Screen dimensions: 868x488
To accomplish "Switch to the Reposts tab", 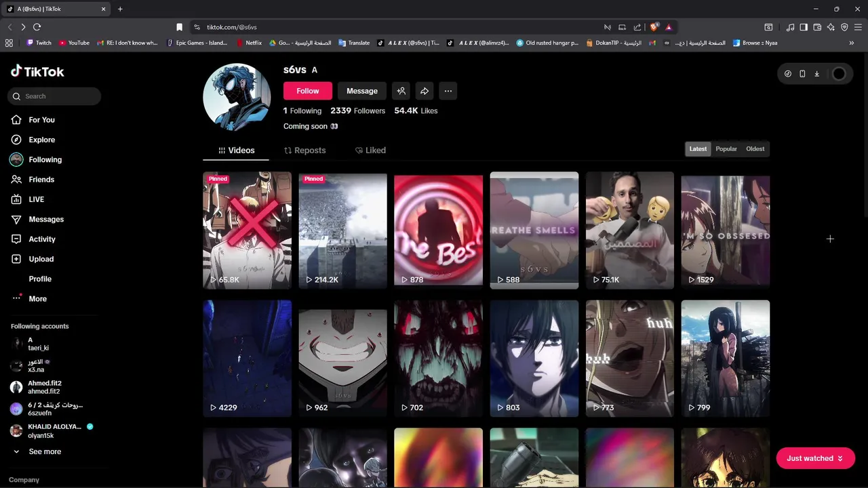I will (304, 150).
